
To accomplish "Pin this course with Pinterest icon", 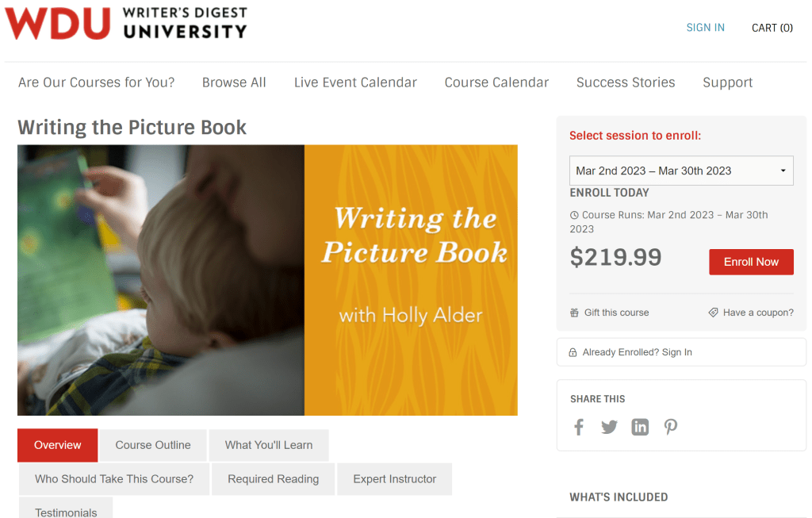I will click(x=671, y=428).
